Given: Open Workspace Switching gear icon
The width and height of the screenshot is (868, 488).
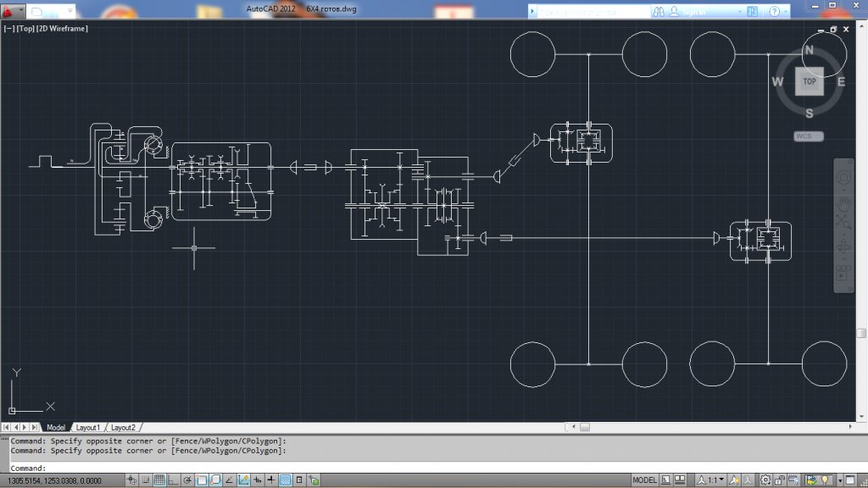Looking at the screenshot, I should [x=765, y=480].
